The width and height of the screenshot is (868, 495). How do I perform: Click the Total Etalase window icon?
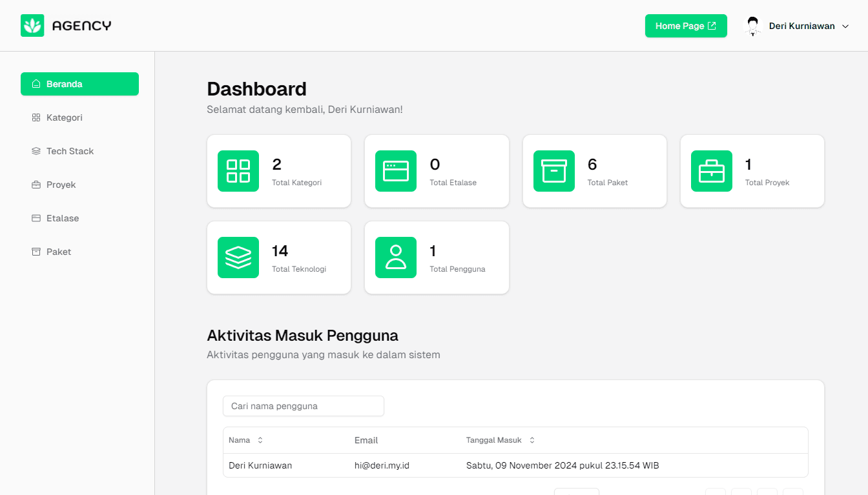click(x=396, y=171)
